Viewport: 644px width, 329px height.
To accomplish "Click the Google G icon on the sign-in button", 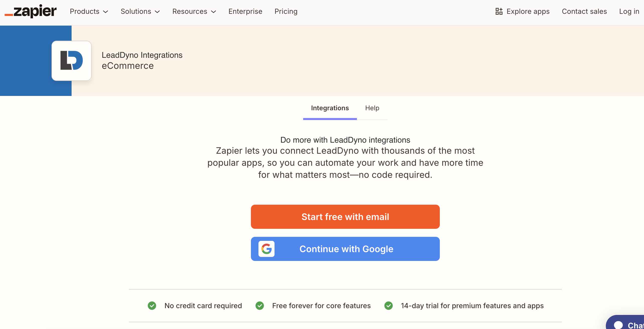I will click(267, 249).
